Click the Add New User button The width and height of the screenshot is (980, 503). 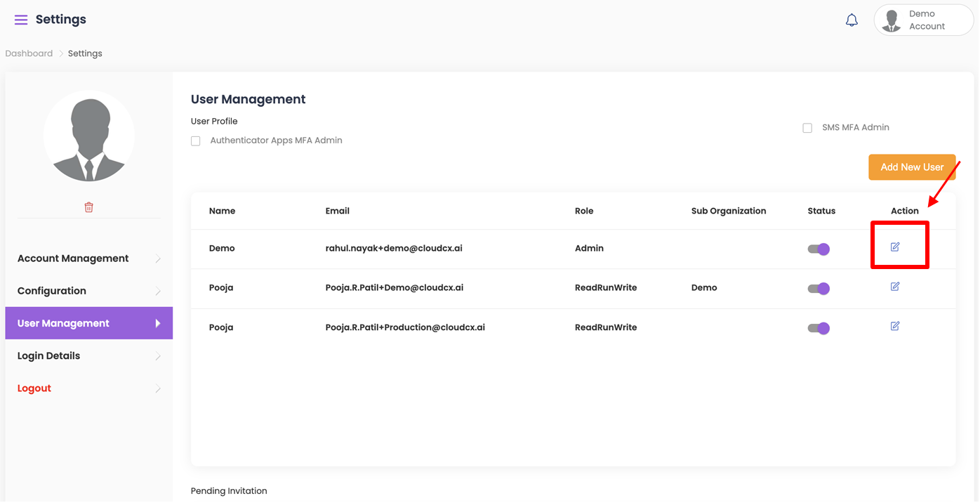click(x=912, y=167)
